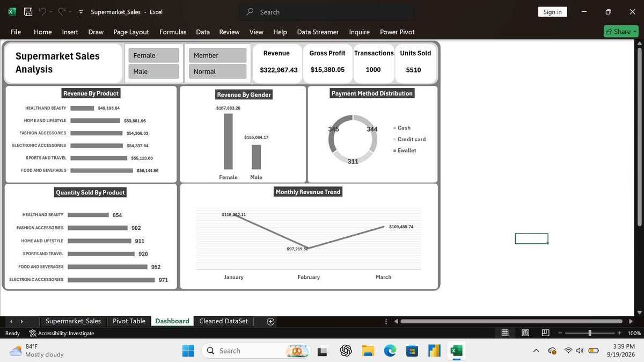Screen dimensions: 644x362
Task: Open the Page Layout ribbon tab
Action: 131,32
